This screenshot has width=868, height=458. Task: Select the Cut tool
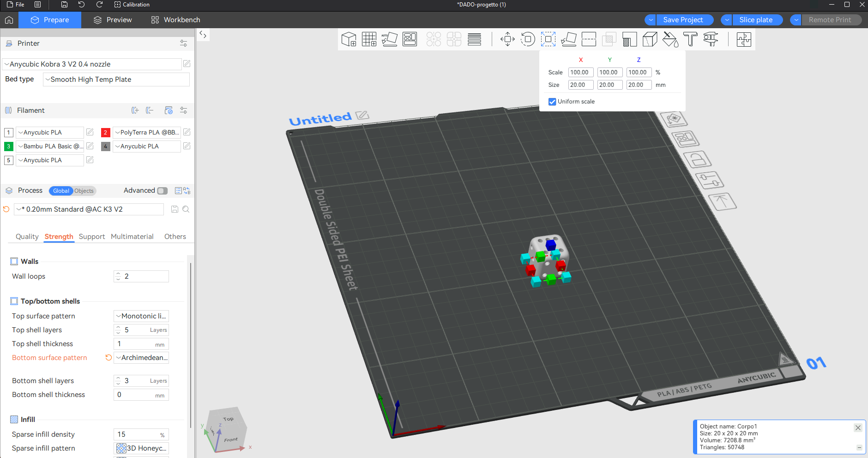589,39
